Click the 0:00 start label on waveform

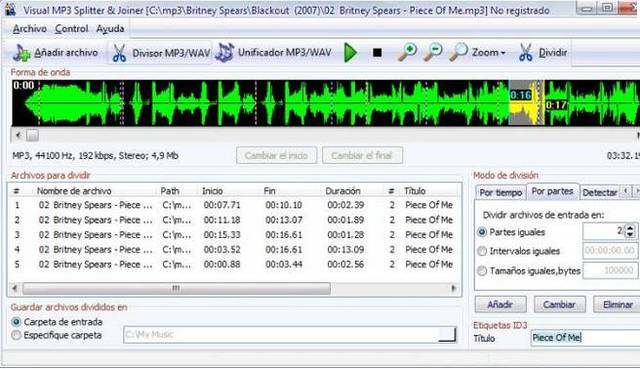[23, 85]
